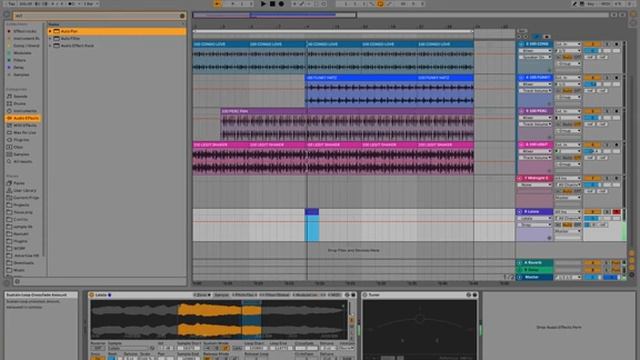Open All results in browser categories

pos(22,162)
